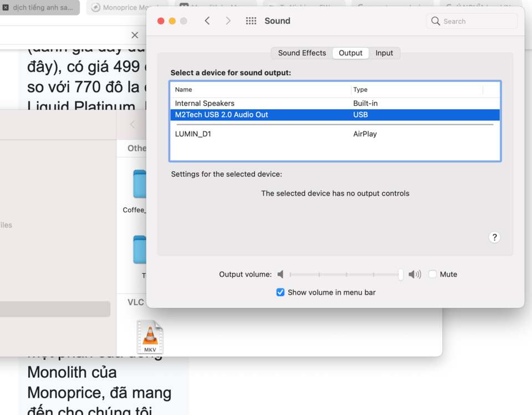Dismiss the bar with the X icon
This screenshot has width=532, height=415.
tap(135, 35)
